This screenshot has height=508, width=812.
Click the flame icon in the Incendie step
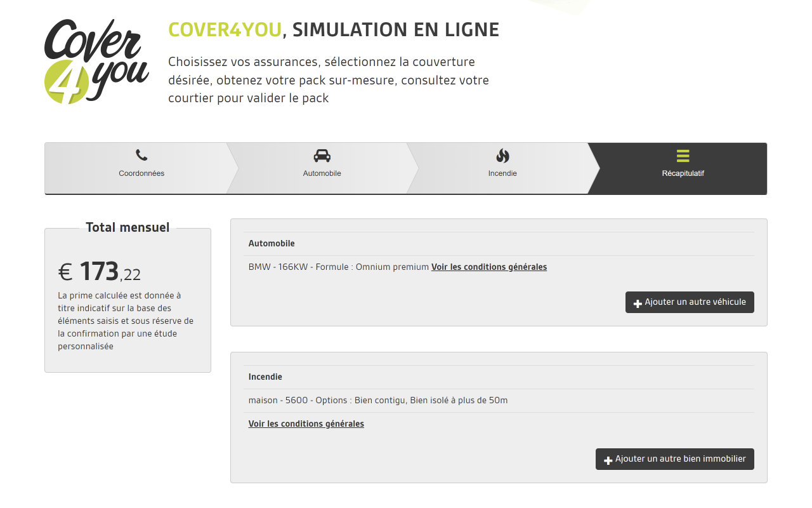(502, 156)
